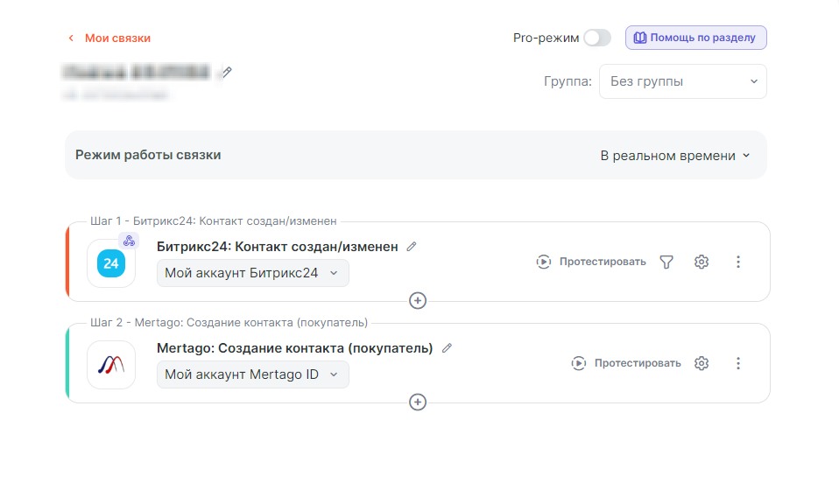Edit the Bitrix24 step name with pencil icon

[x=412, y=247]
